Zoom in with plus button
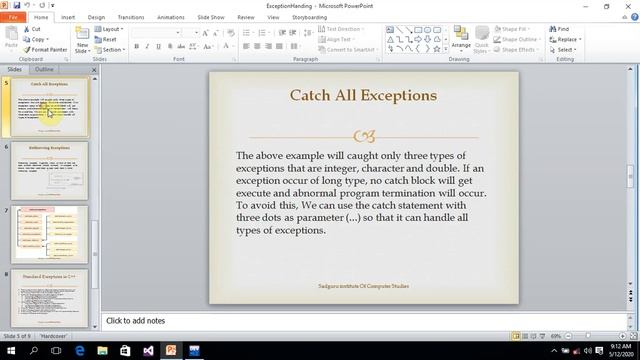 [x=622, y=336]
